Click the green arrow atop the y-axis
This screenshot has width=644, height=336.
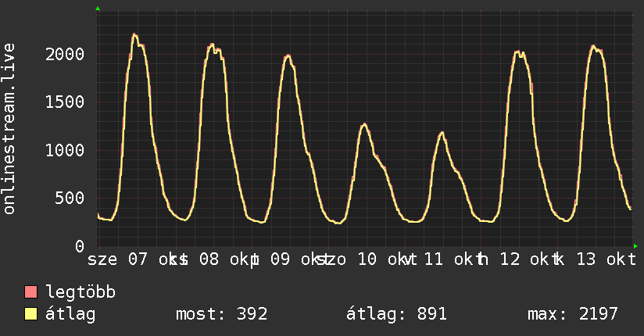click(x=98, y=9)
